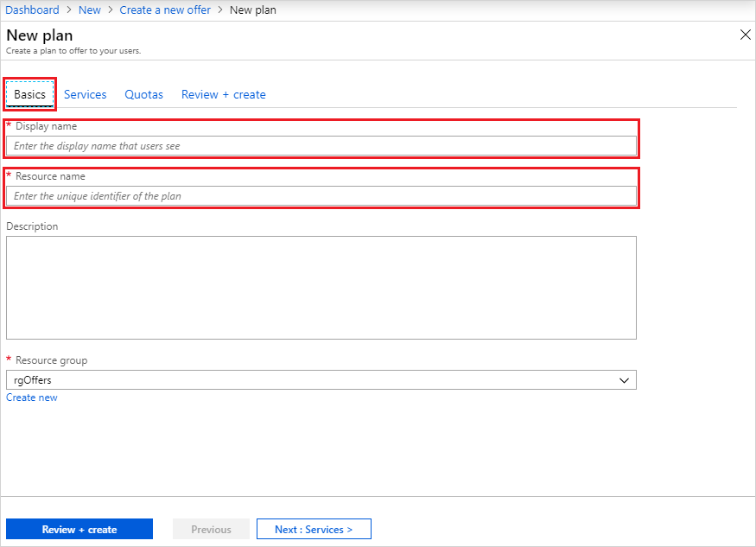756x547 pixels.
Task: Switch to the Quotas tab
Action: pos(143,94)
